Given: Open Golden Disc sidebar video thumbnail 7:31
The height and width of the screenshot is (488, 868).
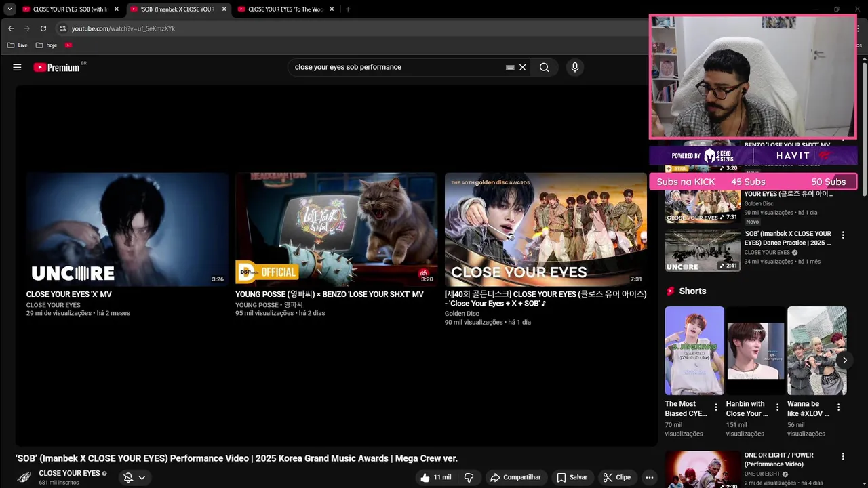Looking at the screenshot, I should 703,205.
